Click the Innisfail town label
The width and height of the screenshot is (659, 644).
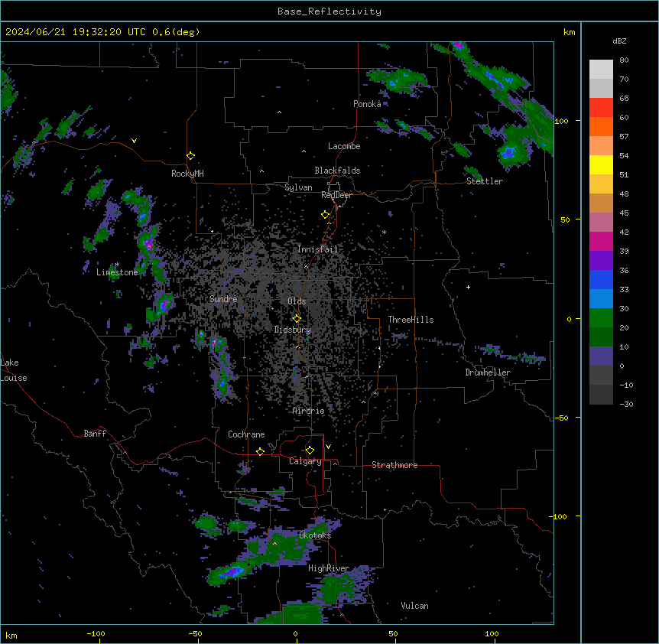click(317, 249)
